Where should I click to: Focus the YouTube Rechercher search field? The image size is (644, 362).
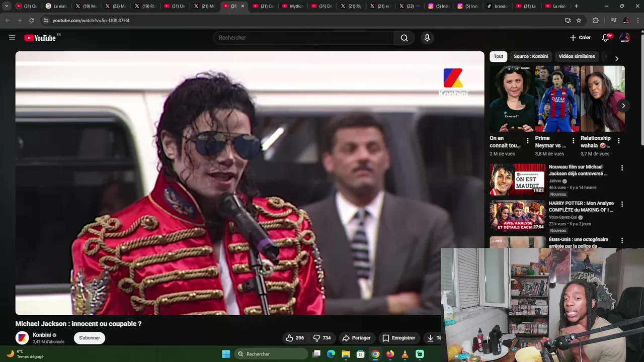(x=304, y=38)
